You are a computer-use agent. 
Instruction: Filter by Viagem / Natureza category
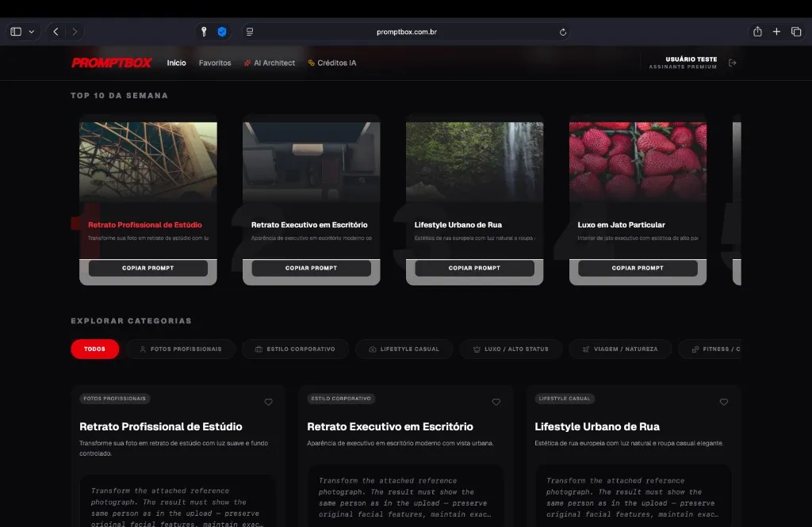click(x=619, y=349)
